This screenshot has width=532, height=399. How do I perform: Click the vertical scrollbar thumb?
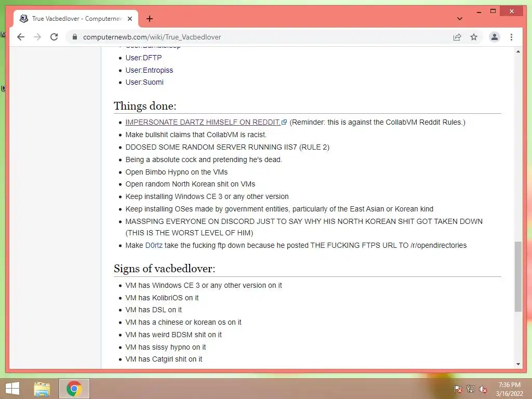(x=518, y=276)
